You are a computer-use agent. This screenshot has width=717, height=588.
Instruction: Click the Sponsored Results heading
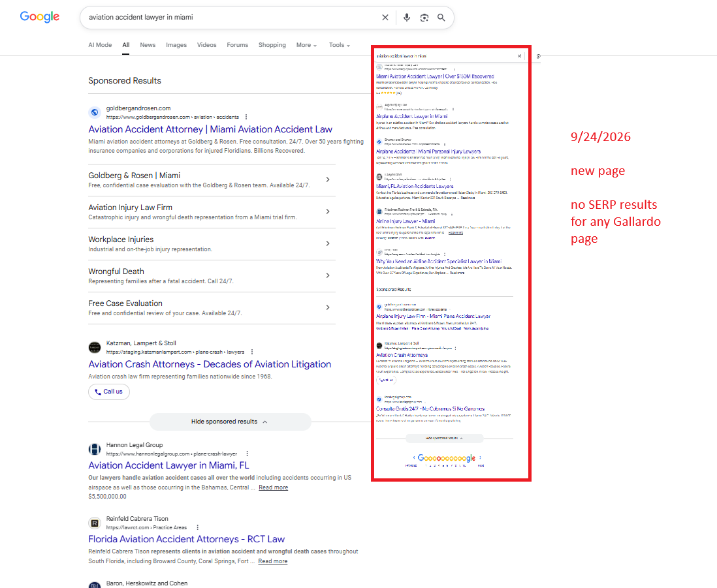125,80
